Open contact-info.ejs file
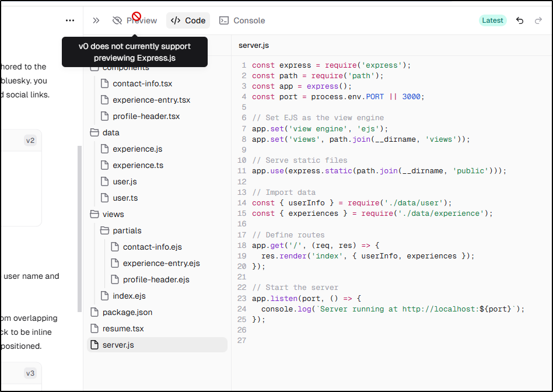 (152, 247)
